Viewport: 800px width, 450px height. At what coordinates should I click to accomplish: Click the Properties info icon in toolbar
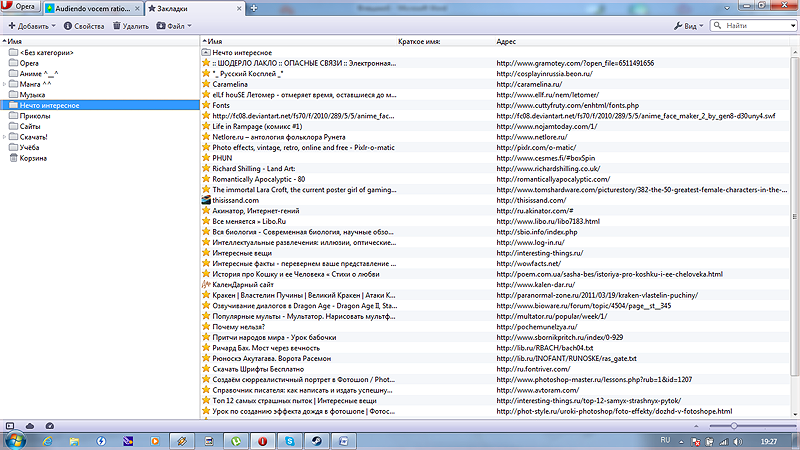tap(67, 26)
